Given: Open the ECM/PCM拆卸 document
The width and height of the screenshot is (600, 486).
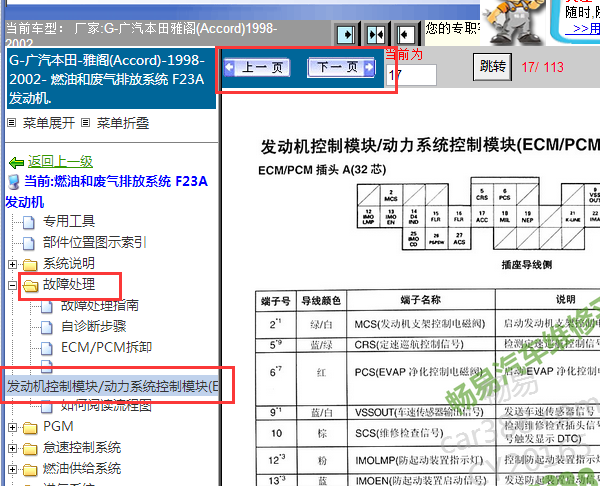Looking at the screenshot, I should tap(106, 347).
